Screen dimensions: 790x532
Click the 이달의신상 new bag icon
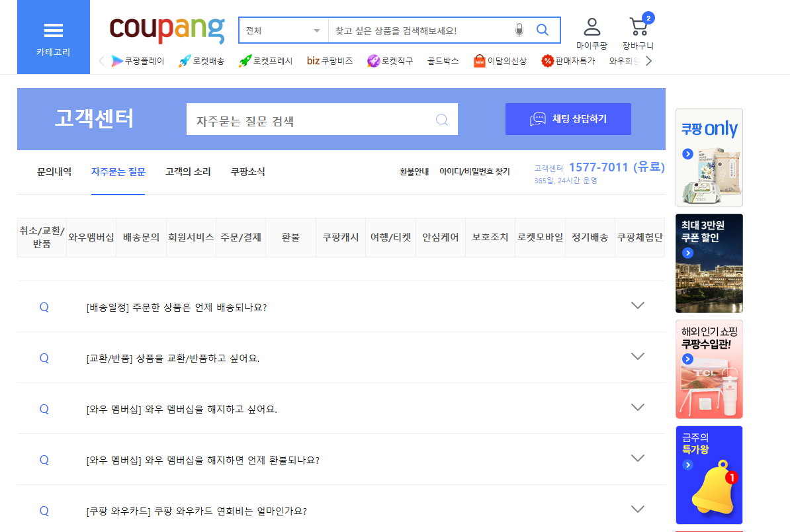pos(478,61)
